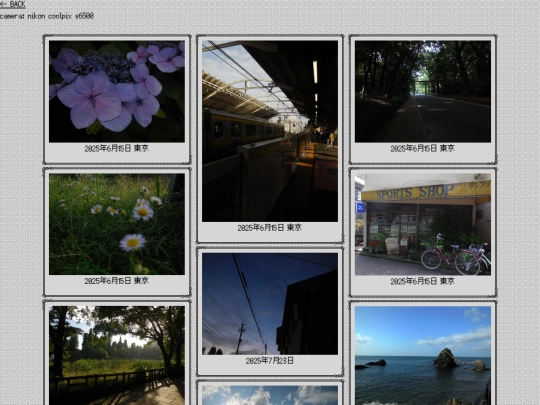Open the purple hydrangea flower photo
The image size is (540, 405).
point(117,91)
